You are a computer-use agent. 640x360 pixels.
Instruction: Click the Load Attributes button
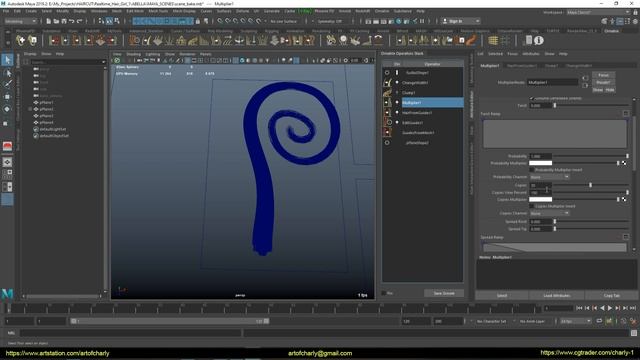[x=557, y=296]
